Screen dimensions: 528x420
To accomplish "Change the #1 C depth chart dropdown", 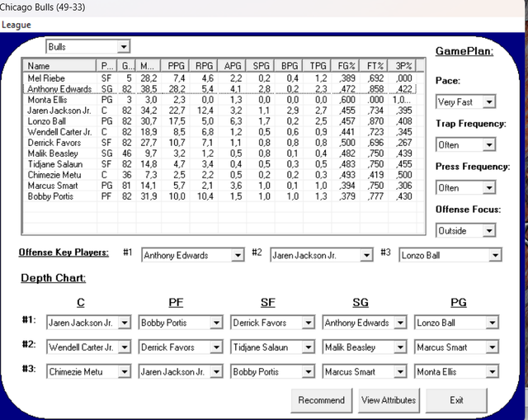I will [x=88, y=323].
